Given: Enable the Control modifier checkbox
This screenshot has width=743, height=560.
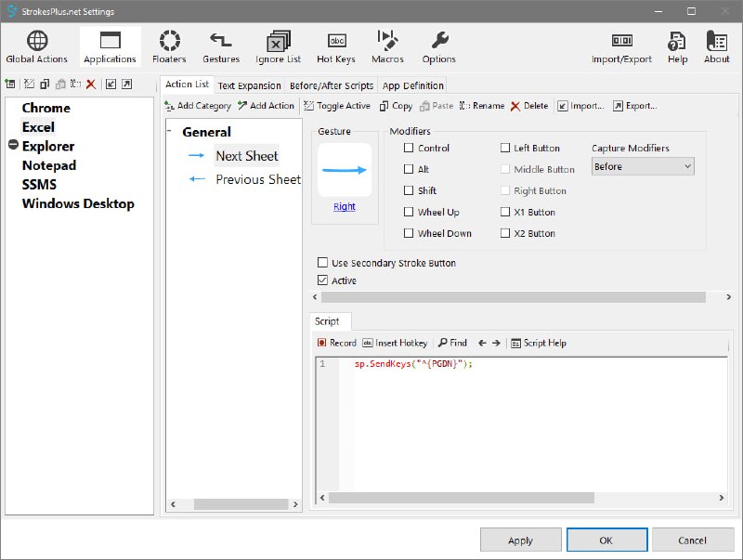Looking at the screenshot, I should point(410,149).
